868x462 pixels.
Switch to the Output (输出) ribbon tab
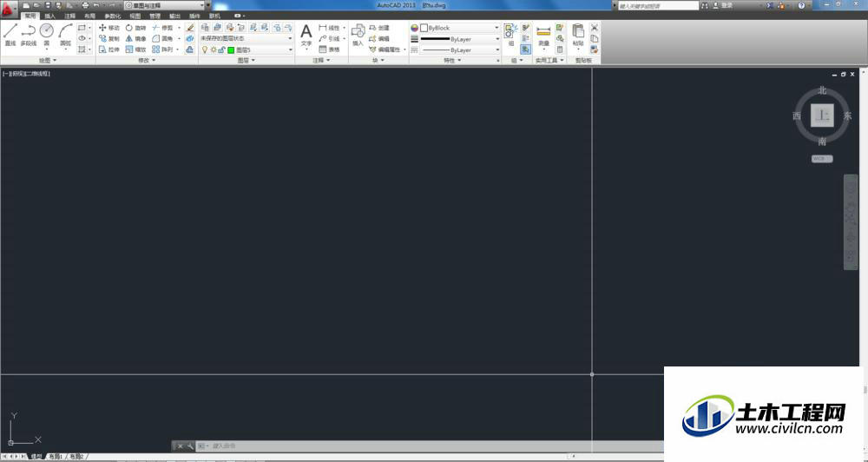175,16
